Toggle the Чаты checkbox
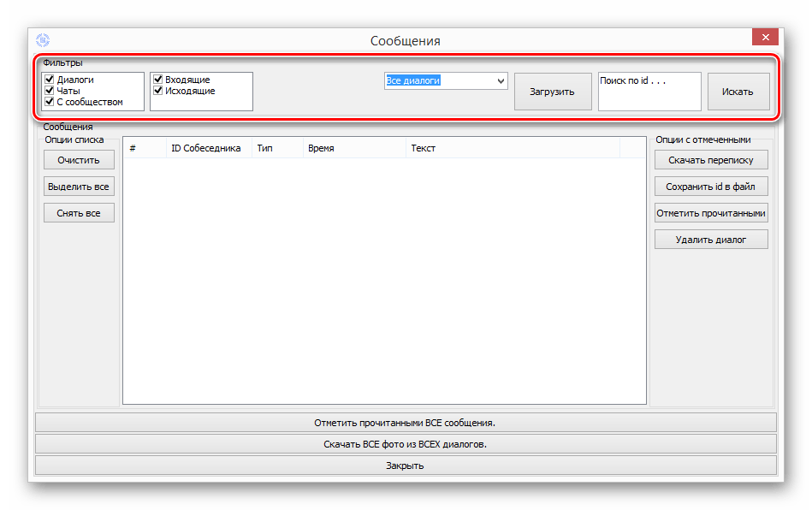Viewport: 812px width, 510px height. click(x=50, y=91)
